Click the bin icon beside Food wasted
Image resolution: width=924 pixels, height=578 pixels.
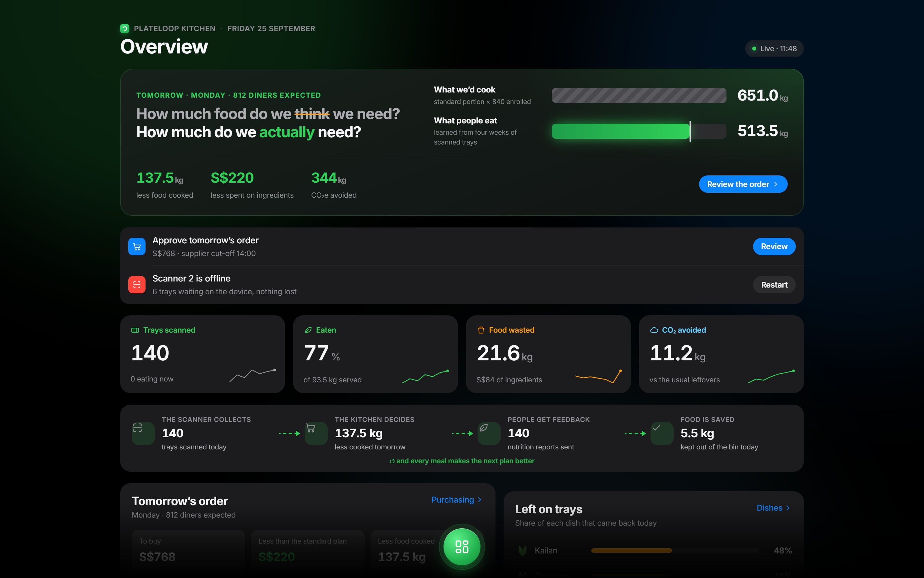tap(481, 330)
